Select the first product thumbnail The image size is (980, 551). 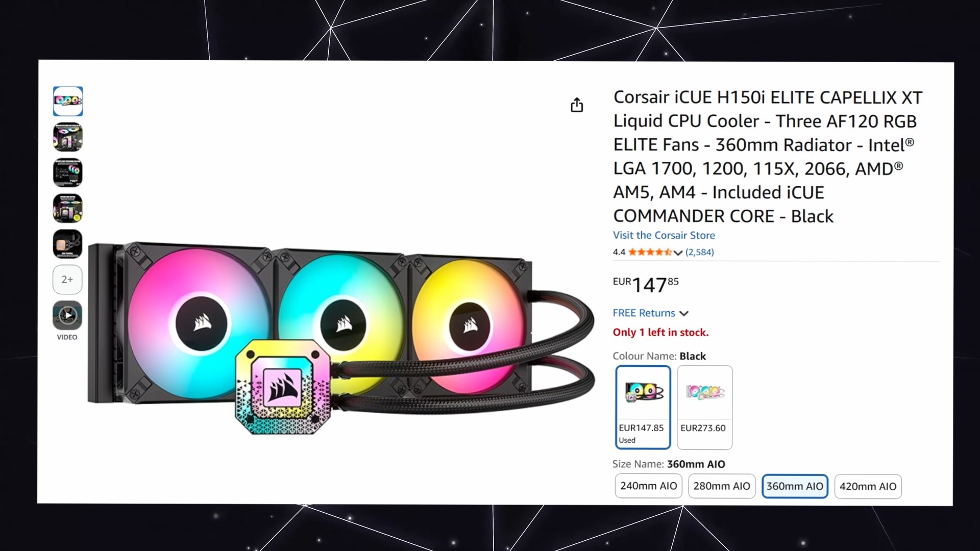[x=68, y=101]
